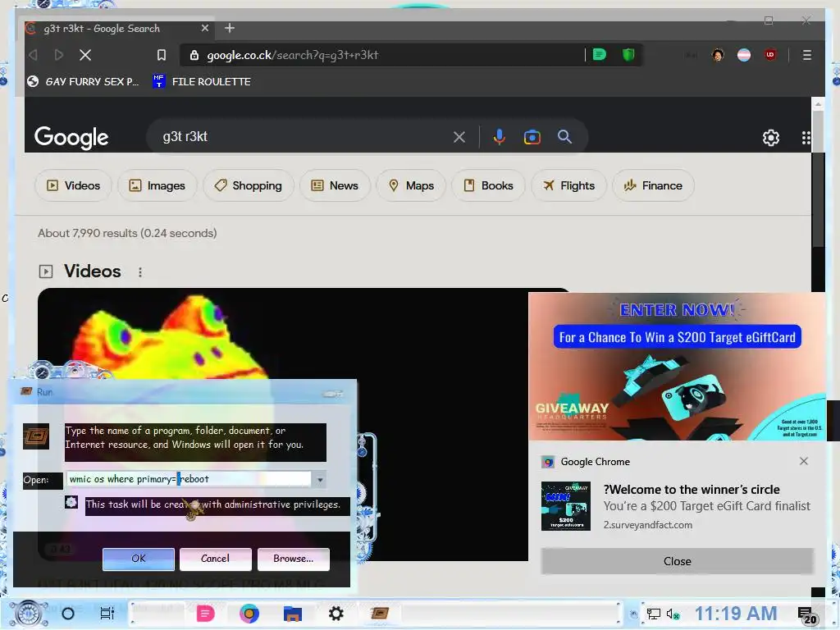Viewport: 840px width, 630px height.
Task: Click OK in the Run dialog
Action: coord(138,558)
